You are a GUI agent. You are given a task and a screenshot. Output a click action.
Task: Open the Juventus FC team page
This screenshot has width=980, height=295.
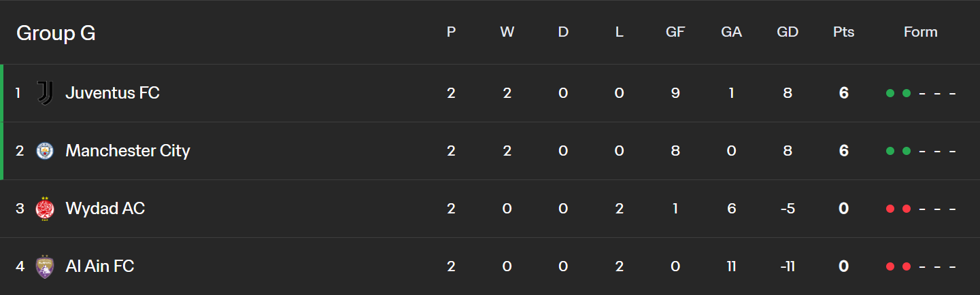(x=112, y=93)
